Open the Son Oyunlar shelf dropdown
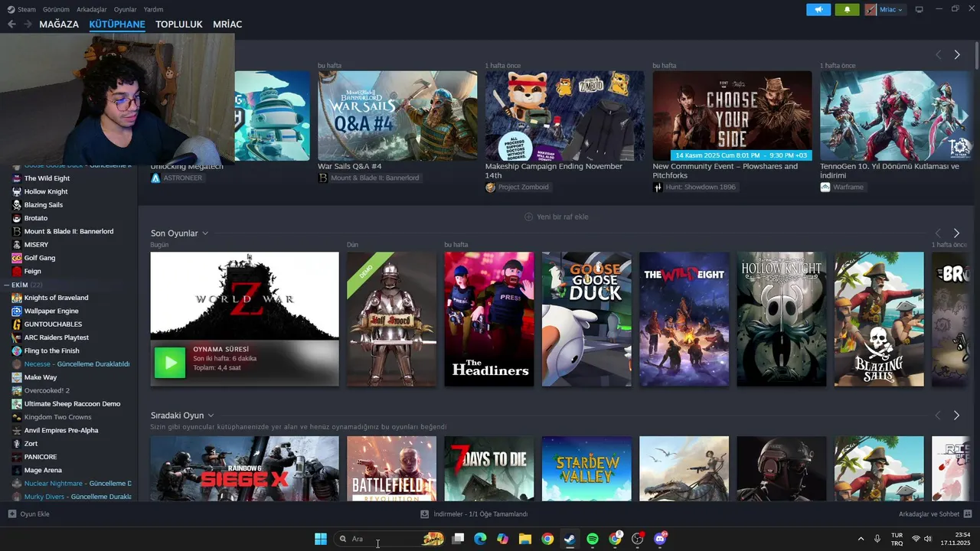 pos(205,233)
